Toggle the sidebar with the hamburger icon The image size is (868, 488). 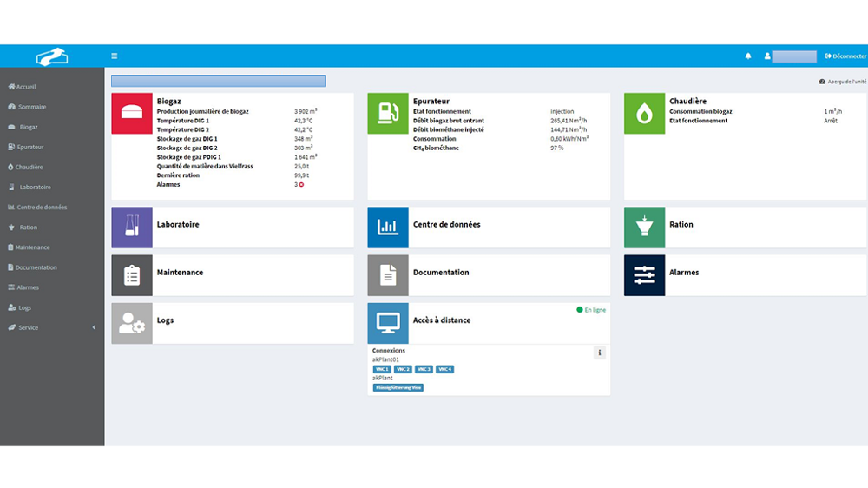(x=115, y=56)
